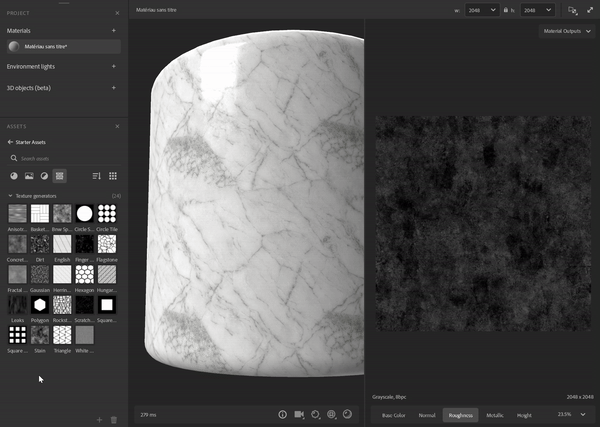Select the Scratches texture generator
The height and width of the screenshot is (427, 600).
85,305
